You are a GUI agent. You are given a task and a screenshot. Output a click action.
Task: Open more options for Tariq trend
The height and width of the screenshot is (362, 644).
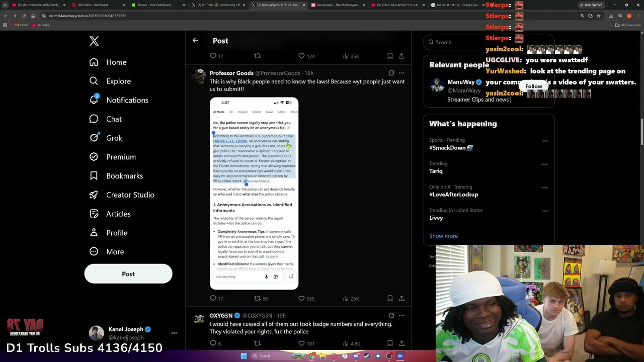[545, 164]
